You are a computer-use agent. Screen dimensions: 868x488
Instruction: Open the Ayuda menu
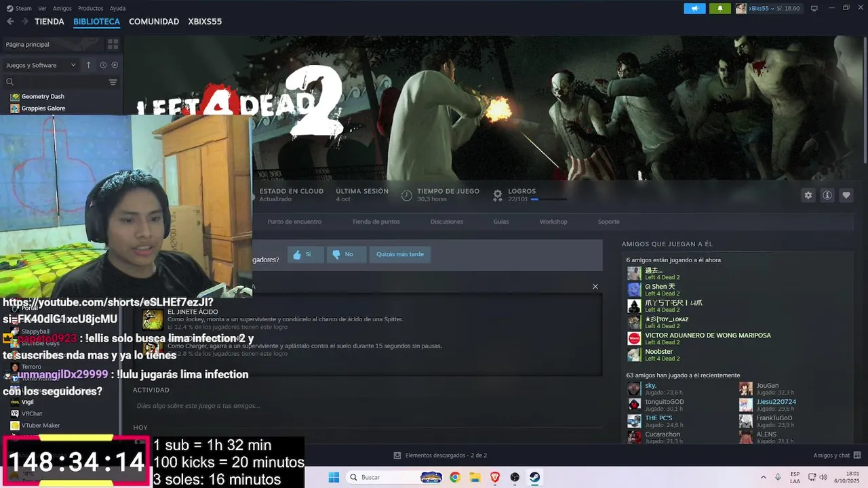click(x=117, y=8)
